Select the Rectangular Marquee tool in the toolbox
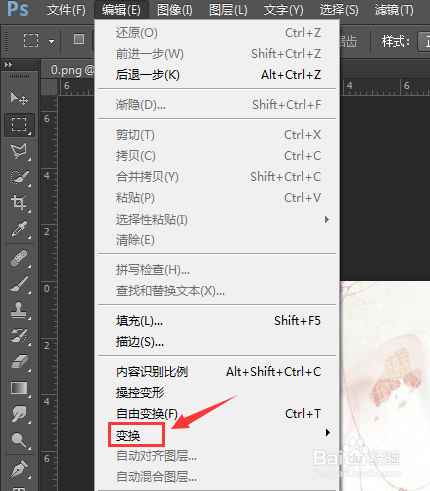Image resolution: width=430 pixels, height=491 pixels. coord(19,125)
